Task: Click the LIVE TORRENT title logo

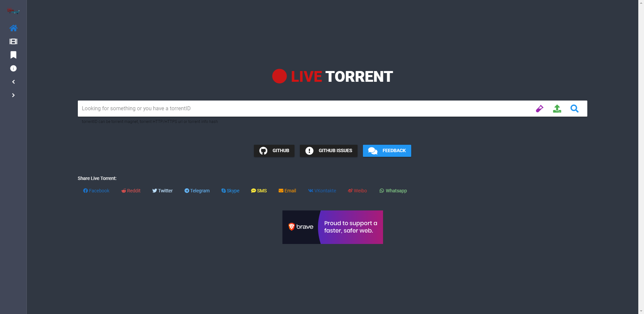Action: pyautogui.click(x=332, y=76)
